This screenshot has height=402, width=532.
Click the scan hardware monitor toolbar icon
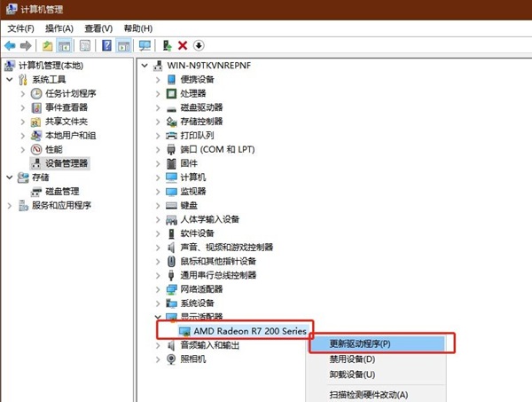point(145,45)
